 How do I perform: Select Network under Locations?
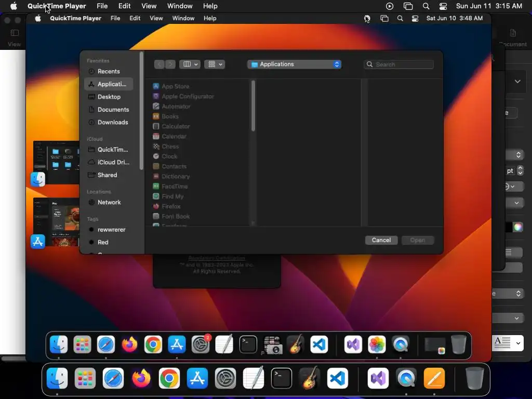(x=109, y=202)
